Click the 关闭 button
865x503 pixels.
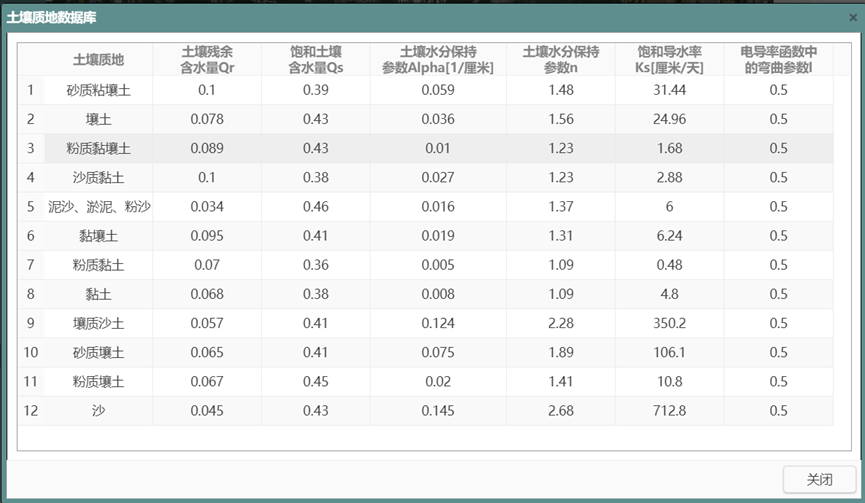pos(819,479)
